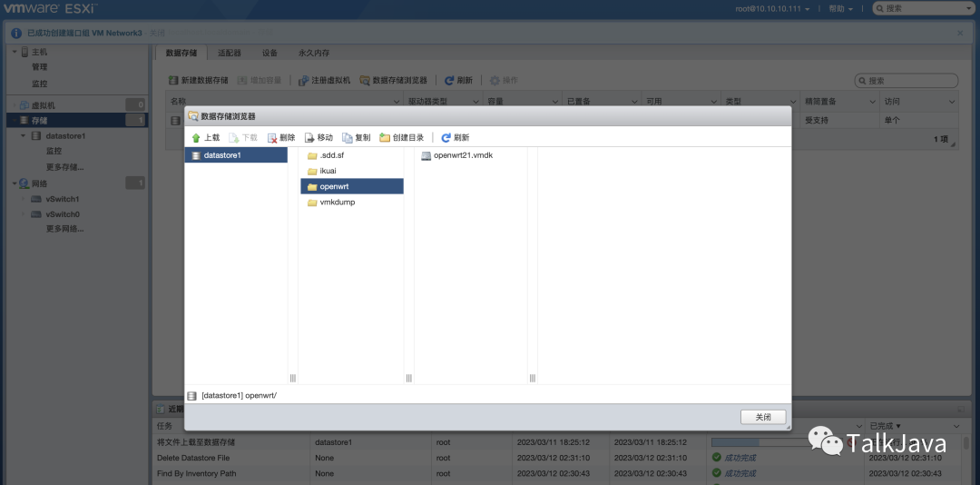
Task: Dismiss the notification banner with the X
Action: click(960, 33)
